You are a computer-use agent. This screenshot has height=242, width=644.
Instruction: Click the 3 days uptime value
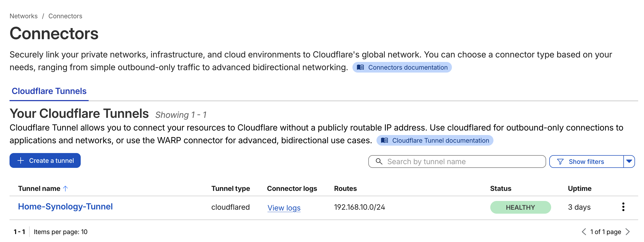point(579,207)
